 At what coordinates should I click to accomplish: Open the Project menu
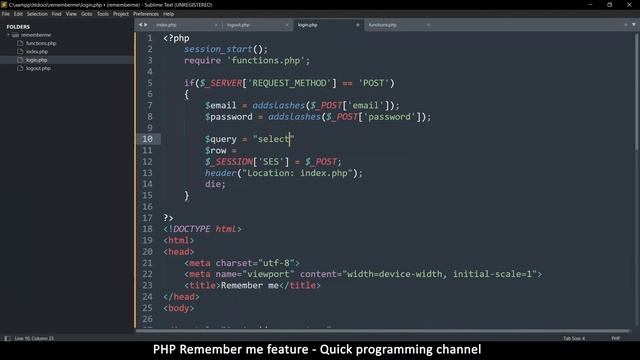pos(121,14)
